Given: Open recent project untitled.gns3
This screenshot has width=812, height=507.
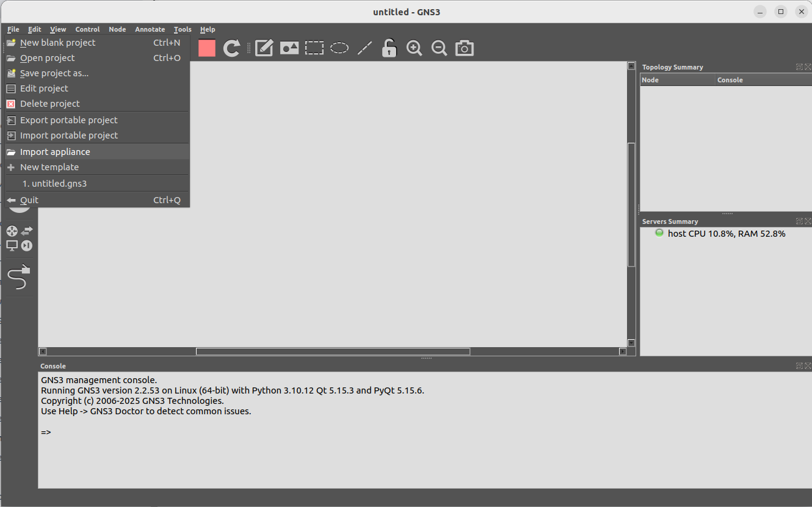Looking at the screenshot, I should coord(97,184).
